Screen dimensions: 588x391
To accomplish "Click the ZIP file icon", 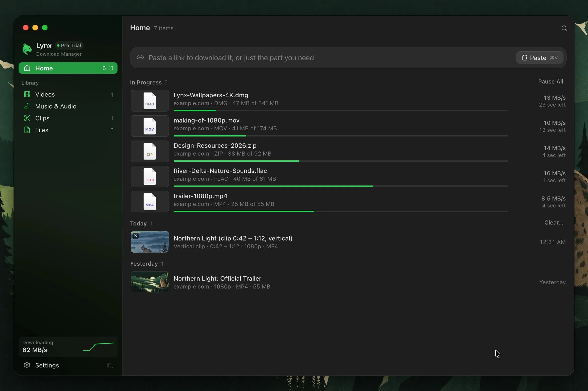I will (x=150, y=151).
